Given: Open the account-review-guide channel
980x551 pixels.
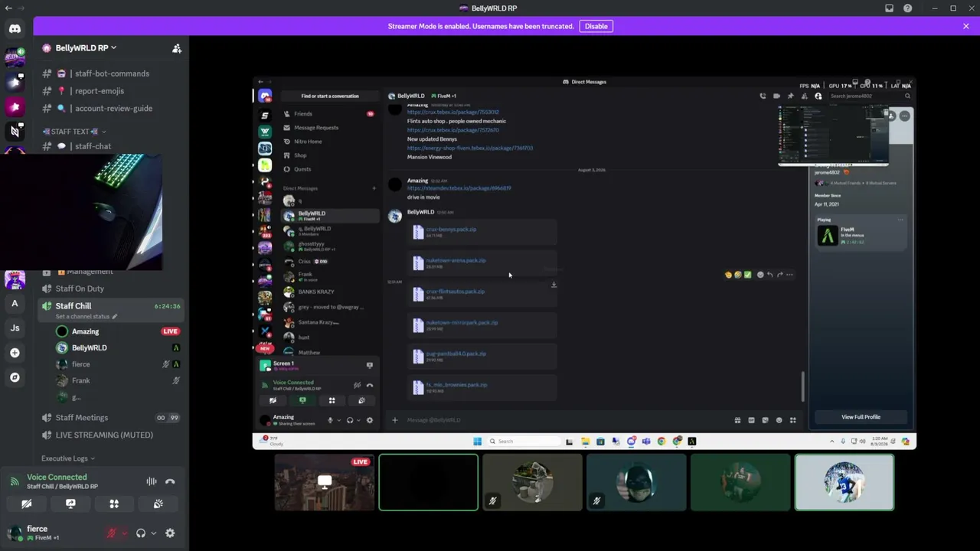Looking at the screenshot, I should (x=113, y=109).
